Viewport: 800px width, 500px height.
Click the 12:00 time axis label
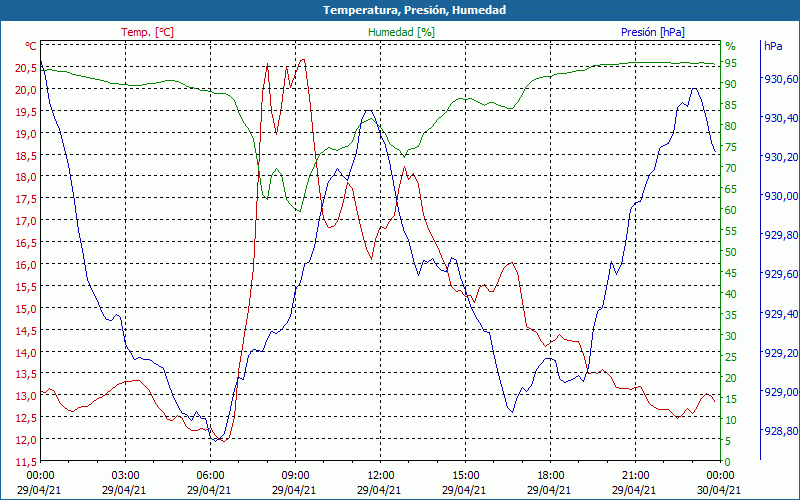click(380, 475)
